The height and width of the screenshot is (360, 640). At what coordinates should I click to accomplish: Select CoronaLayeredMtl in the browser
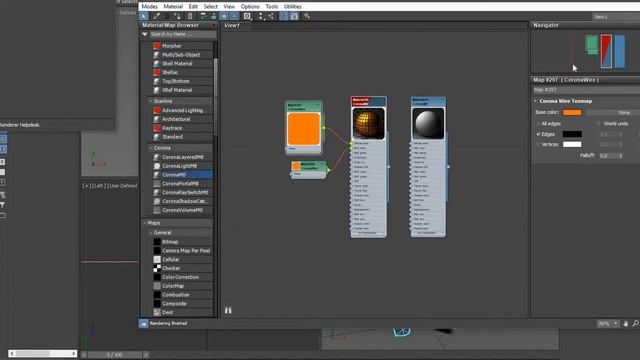(182, 157)
